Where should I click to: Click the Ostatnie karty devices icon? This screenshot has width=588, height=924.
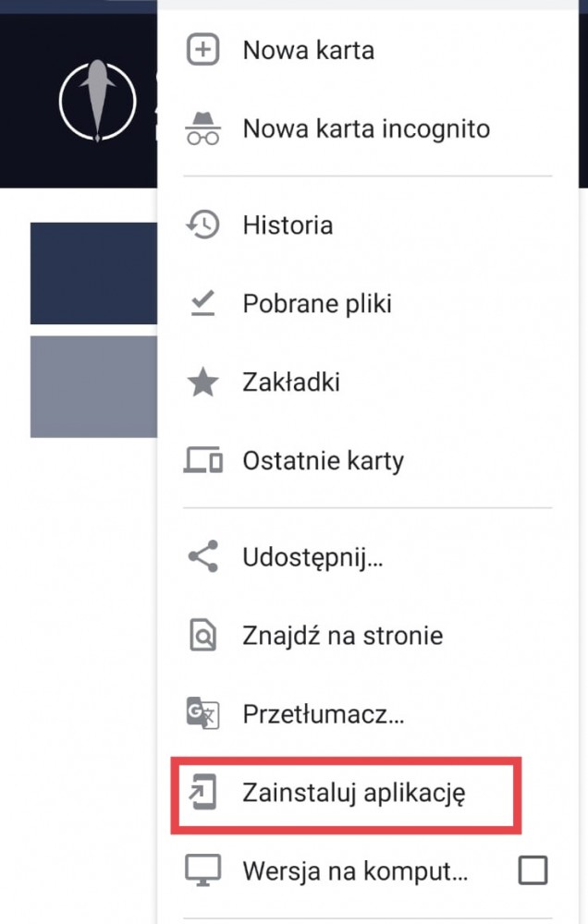(x=202, y=460)
